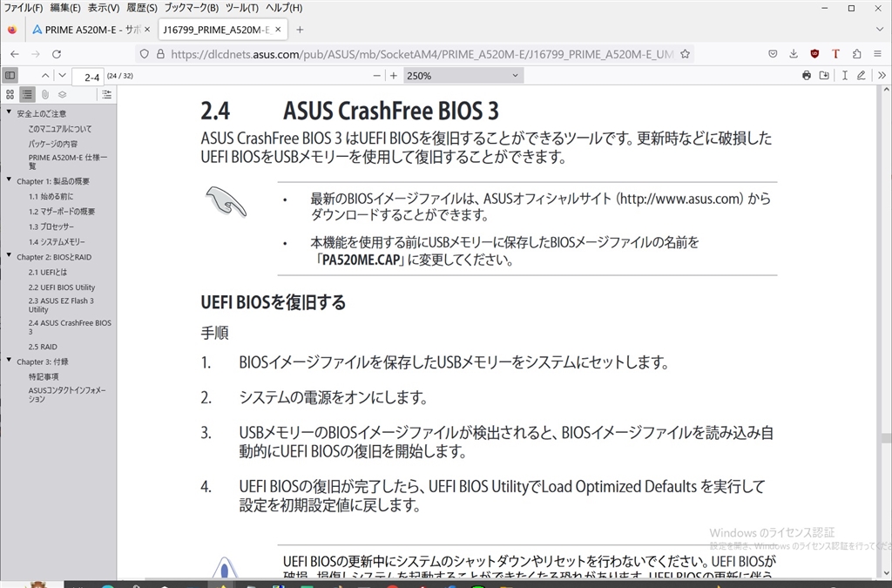Open outline entry 1.1 始める前に
This screenshot has width=892, height=588.
(x=51, y=197)
